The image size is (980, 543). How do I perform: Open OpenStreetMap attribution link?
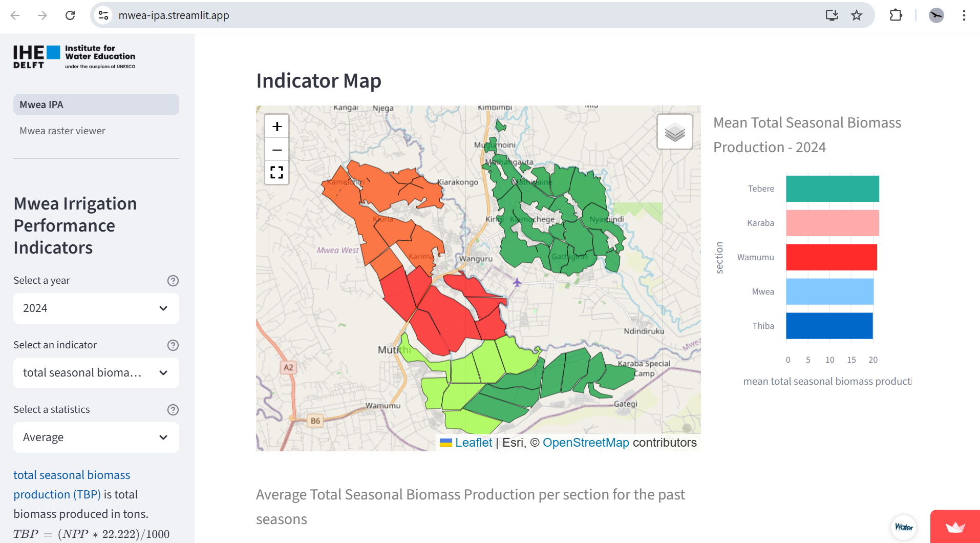point(586,443)
